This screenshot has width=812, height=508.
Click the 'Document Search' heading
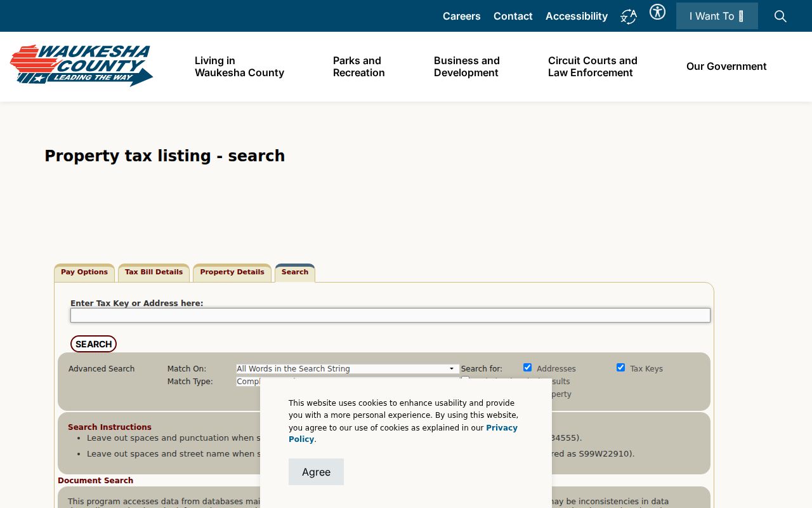[96, 481]
